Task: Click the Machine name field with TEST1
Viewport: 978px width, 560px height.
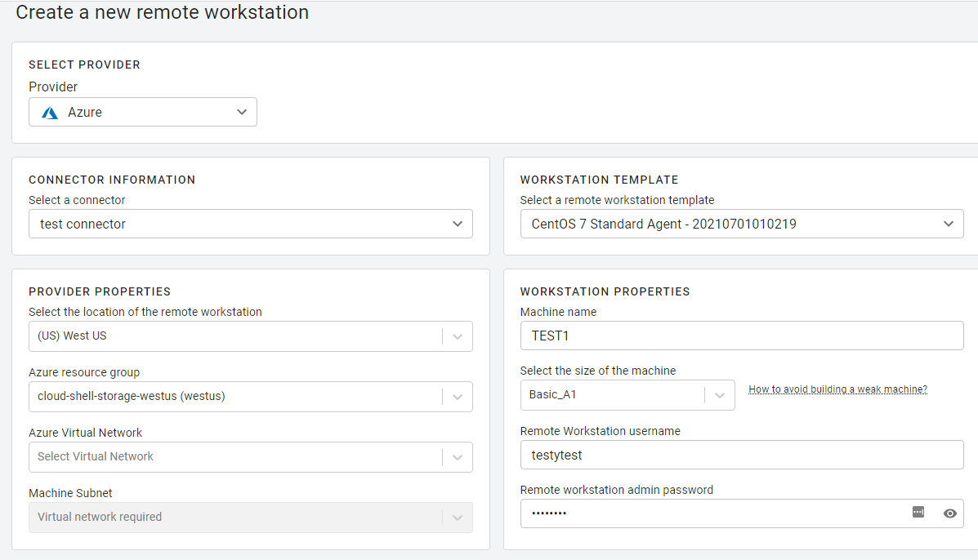Action: (x=742, y=336)
